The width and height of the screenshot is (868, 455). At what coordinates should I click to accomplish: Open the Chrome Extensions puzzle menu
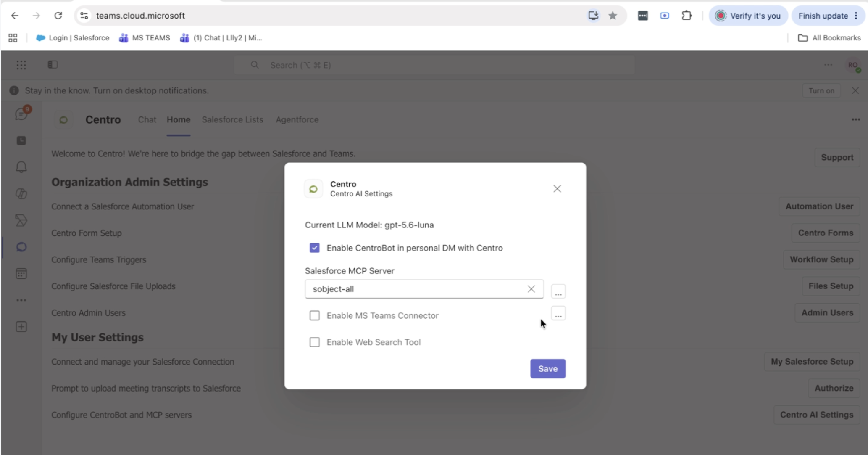[687, 16]
